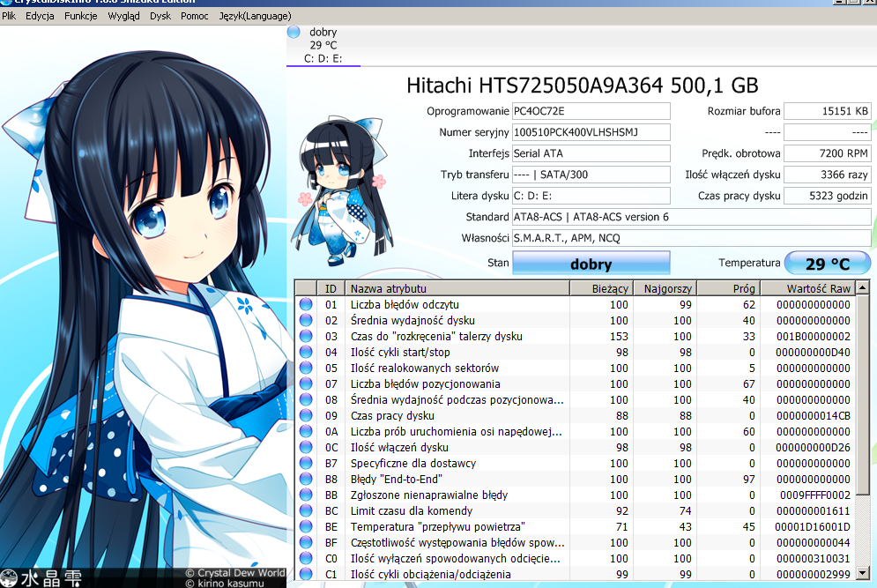Click raw value 001B00000002
The image size is (877, 588).
[x=814, y=336]
